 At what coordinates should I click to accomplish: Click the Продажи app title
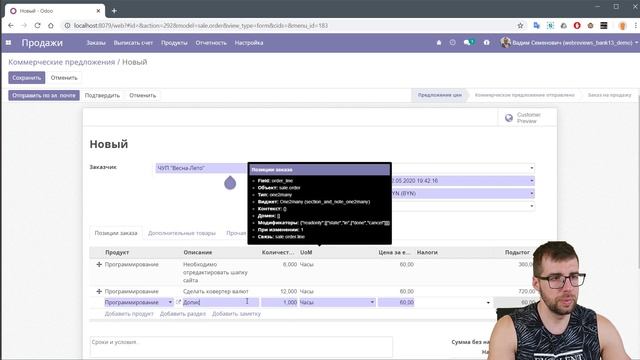click(x=42, y=42)
